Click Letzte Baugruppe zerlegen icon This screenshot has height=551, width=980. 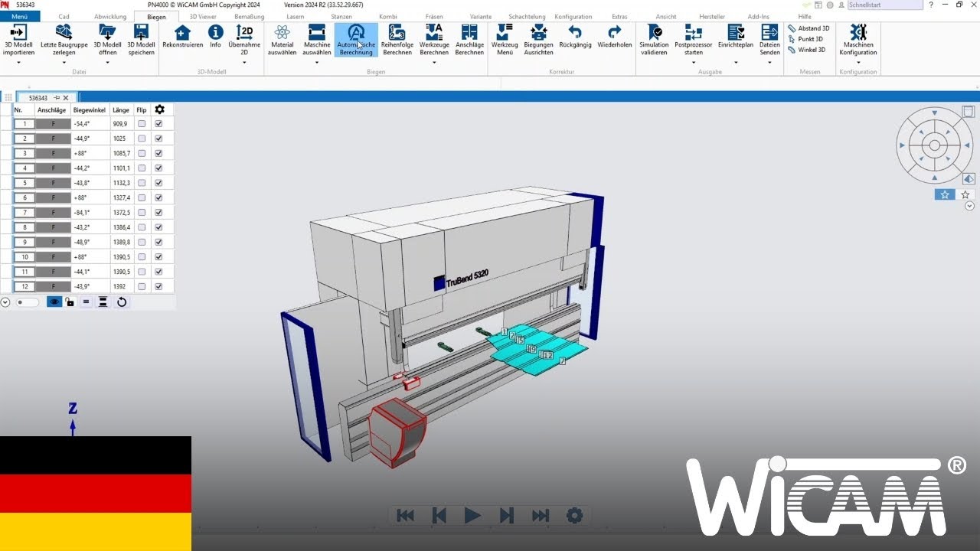[64, 32]
